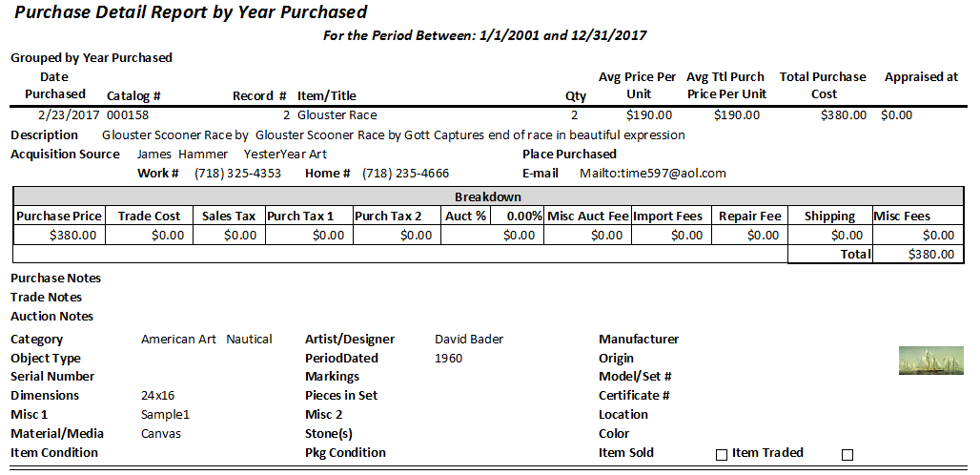The height and width of the screenshot is (475, 980).
Task: Click the Shipping column header
Action: tap(830, 217)
